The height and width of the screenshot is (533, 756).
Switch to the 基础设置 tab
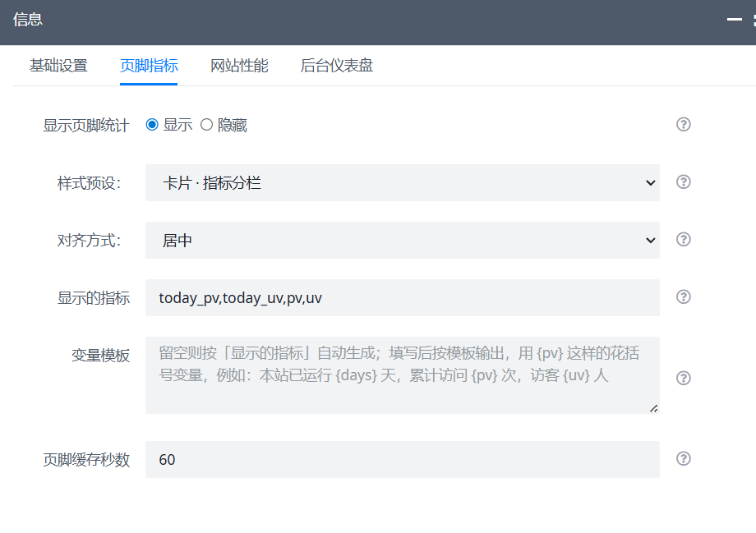58,66
